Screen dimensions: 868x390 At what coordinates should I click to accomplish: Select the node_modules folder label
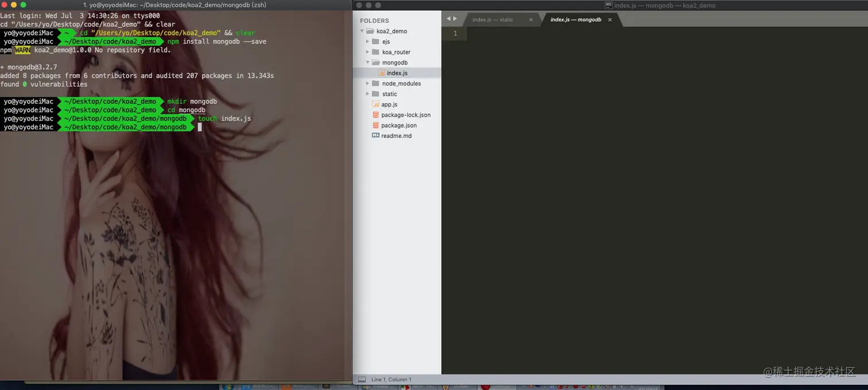click(401, 83)
